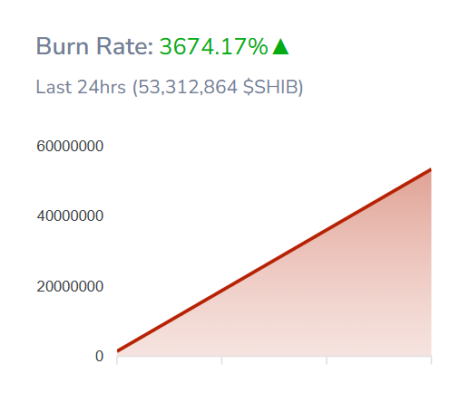Click the 3674.17% percentage value
Image resolution: width=460 pixels, height=402 pixels.
click(x=214, y=46)
